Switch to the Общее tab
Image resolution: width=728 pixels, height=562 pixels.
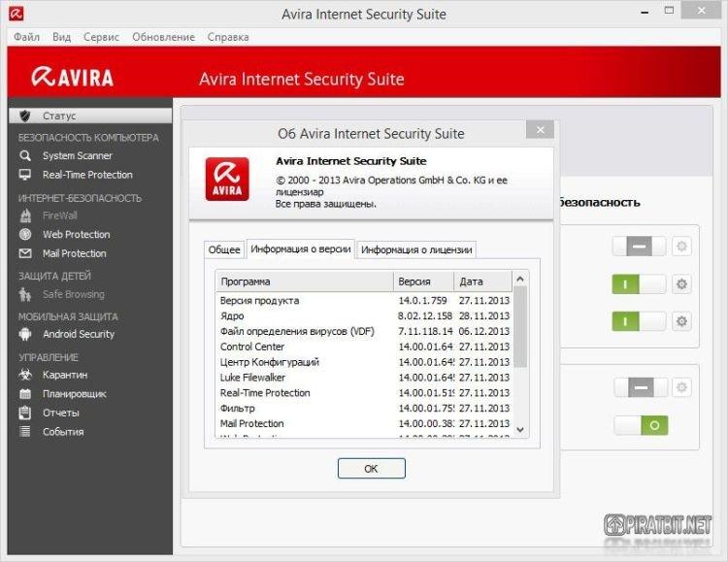(x=224, y=249)
